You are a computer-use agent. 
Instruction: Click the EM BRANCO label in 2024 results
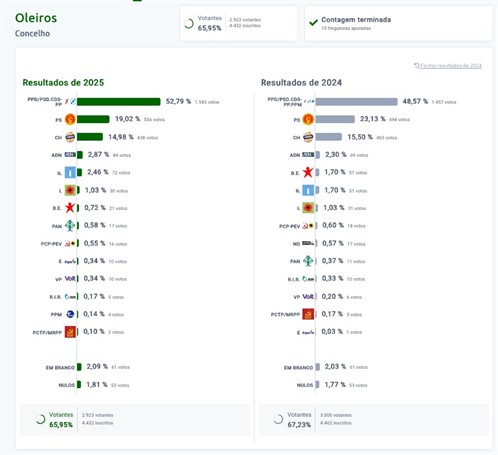point(298,368)
